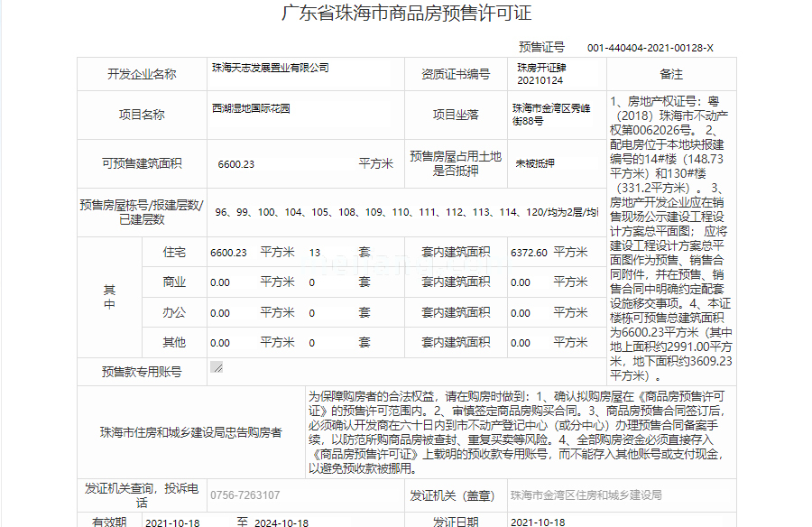Click the developer name field 珠海天志发展置业有限公司
This screenshot has width=812, height=527.
(271, 68)
